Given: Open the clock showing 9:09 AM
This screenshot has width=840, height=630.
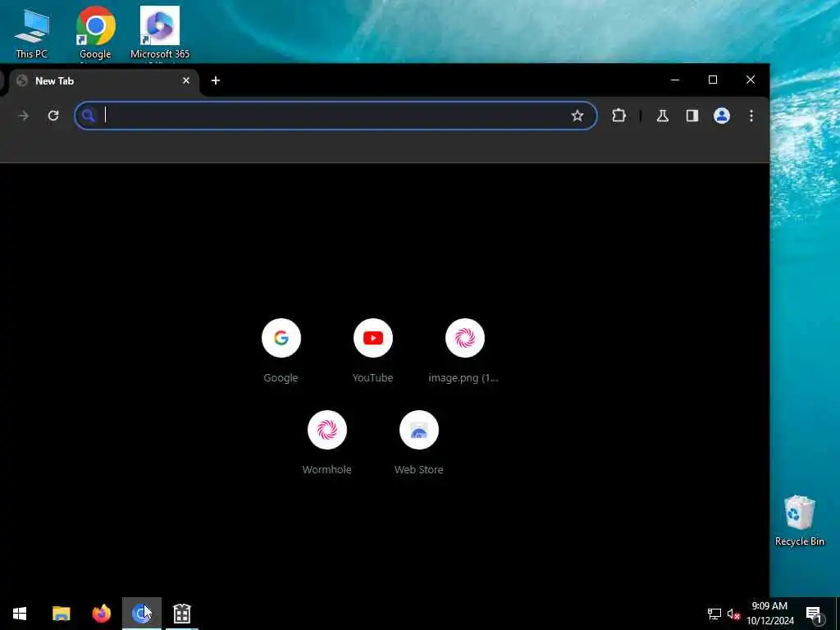Looking at the screenshot, I should pyautogui.click(x=769, y=614).
